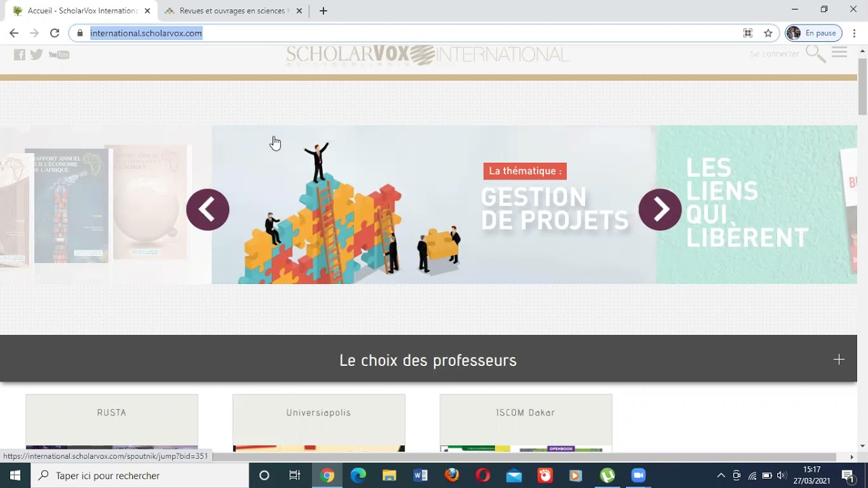Click the Se connecter link
Image resolution: width=868 pixels, height=488 pixels.
775,54
